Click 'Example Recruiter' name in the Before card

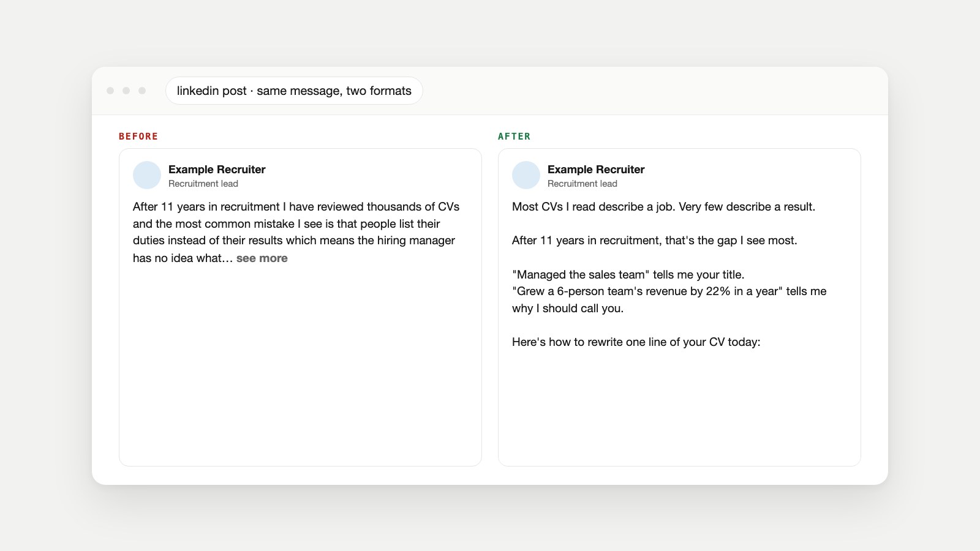coord(217,170)
